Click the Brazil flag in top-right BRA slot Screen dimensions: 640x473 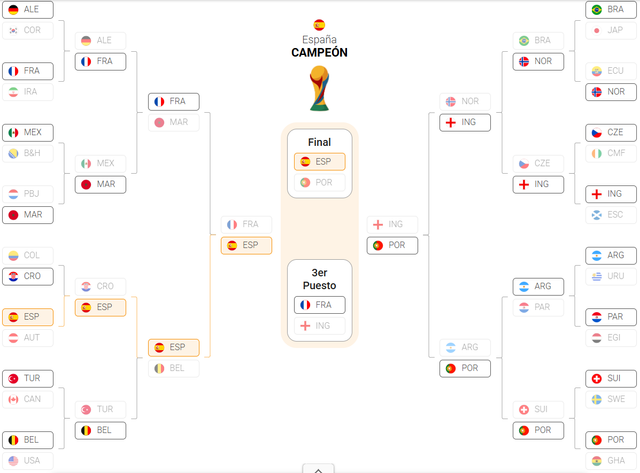coord(597,9)
